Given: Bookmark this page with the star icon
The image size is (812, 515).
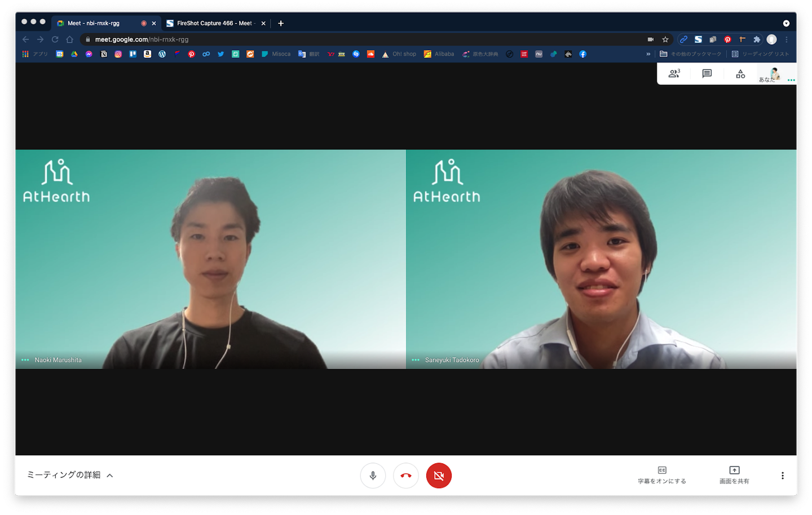Looking at the screenshot, I should (665, 39).
